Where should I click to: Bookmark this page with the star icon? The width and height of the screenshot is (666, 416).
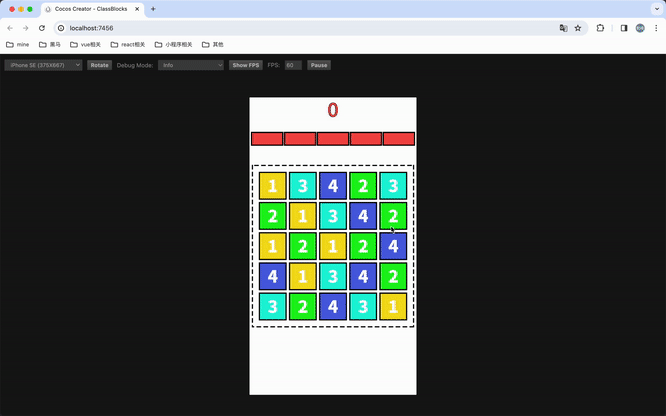578,28
